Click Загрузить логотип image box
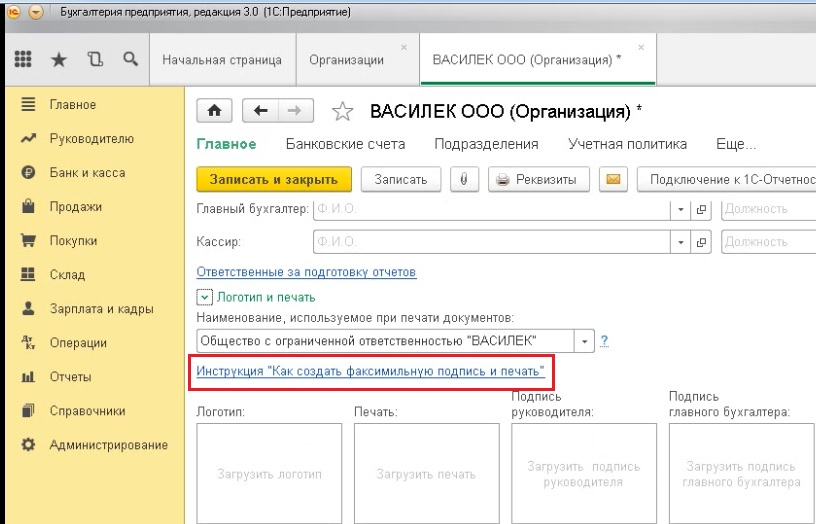Screen dimensions: 816x524 [x=269, y=474]
